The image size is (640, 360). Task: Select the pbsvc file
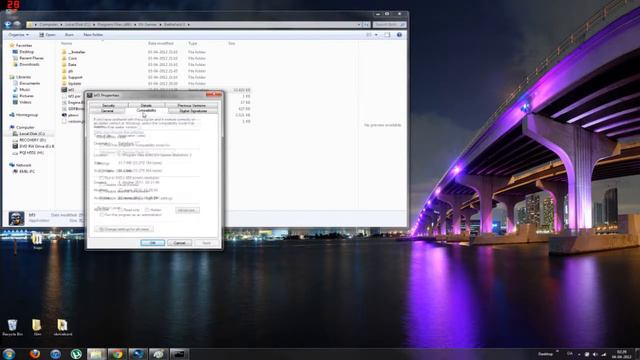click(x=73, y=115)
